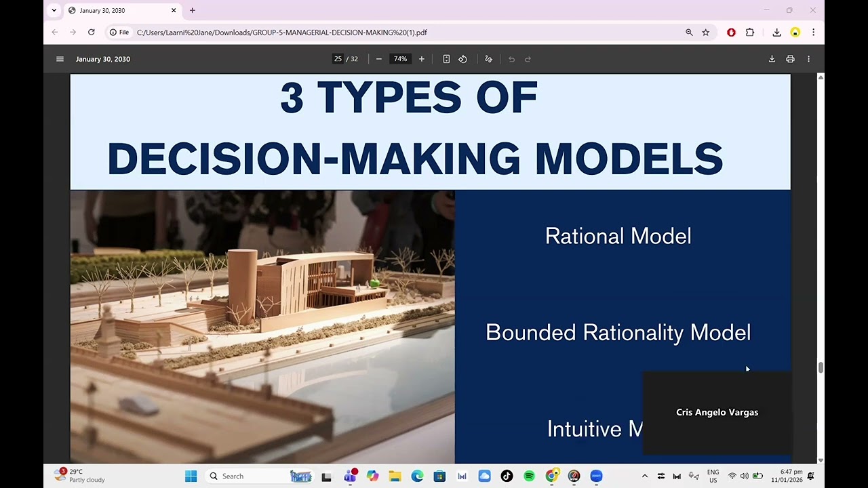The width and height of the screenshot is (868, 488).
Task: Open Spotify from the taskbar
Action: point(529,476)
